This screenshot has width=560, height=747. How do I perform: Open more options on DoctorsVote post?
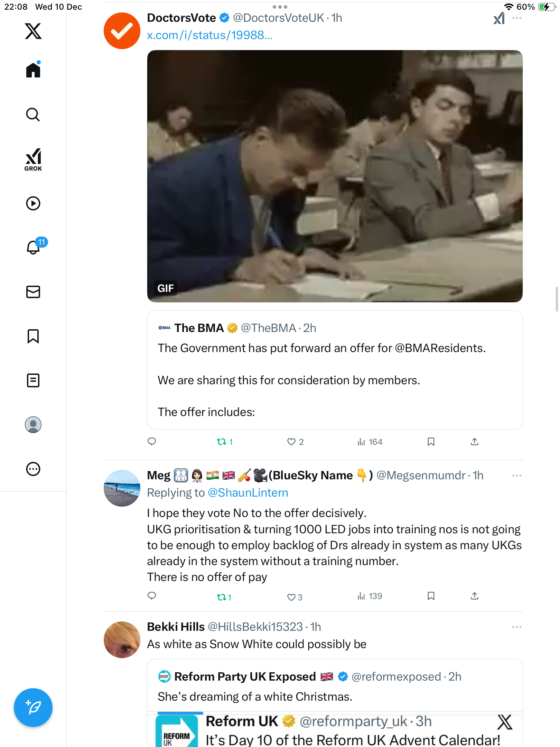click(x=516, y=18)
